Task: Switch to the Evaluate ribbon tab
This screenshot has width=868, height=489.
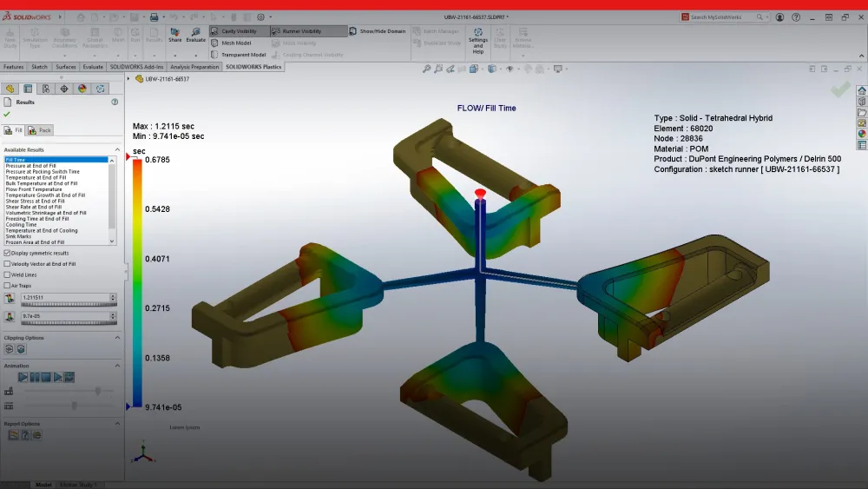Action: [x=93, y=67]
